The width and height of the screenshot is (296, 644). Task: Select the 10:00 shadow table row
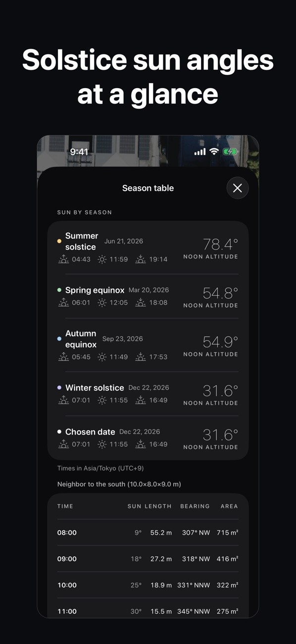pyautogui.click(x=148, y=585)
